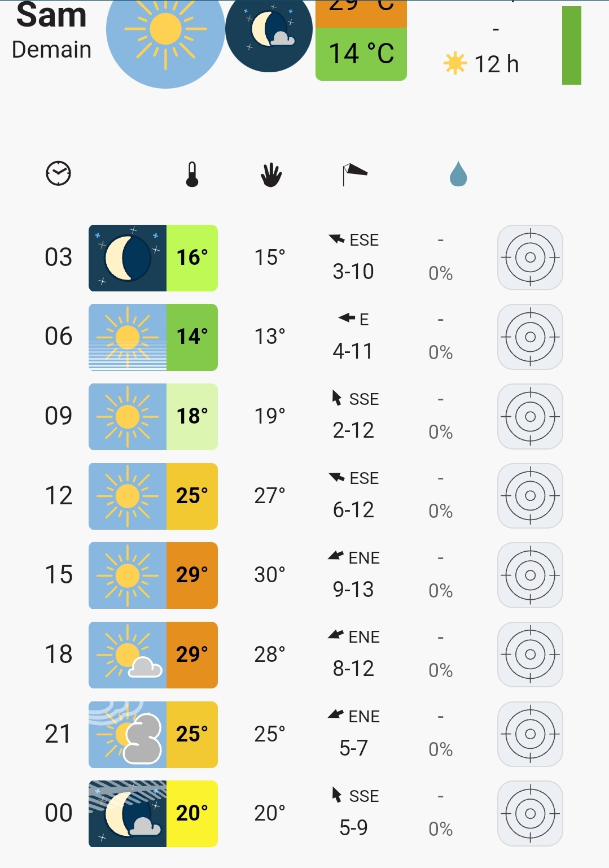Tap the hand felt-temperature column icon
The image size is (609, 868).
point(271,175)
